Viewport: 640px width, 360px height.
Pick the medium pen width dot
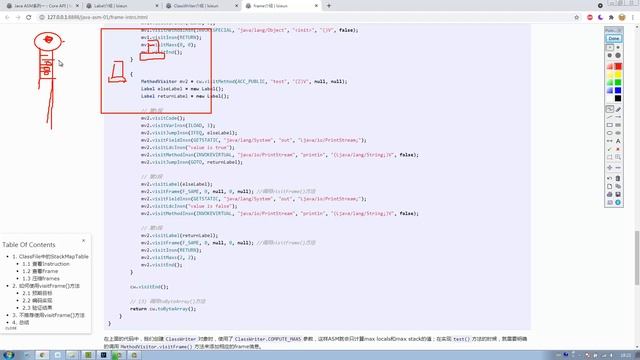click(x=609, y=56)
